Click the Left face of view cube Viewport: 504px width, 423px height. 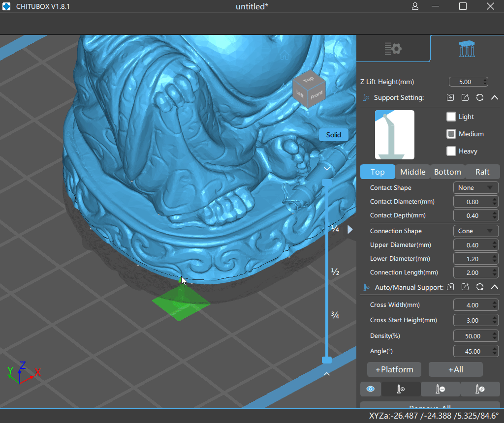coord(300,94)
